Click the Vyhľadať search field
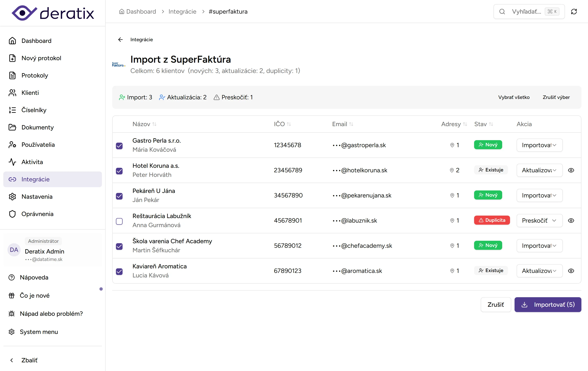588x371 pixels. pos(526,12)
